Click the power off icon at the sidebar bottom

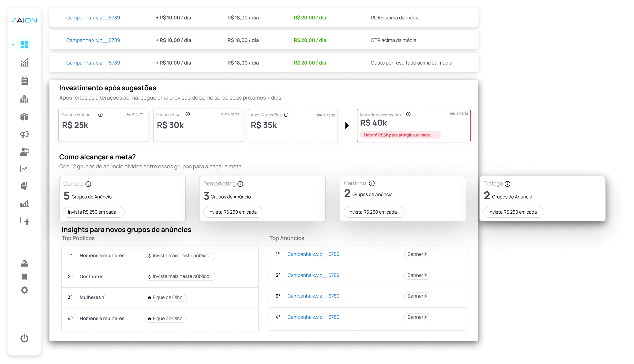[x=24, y=338]
